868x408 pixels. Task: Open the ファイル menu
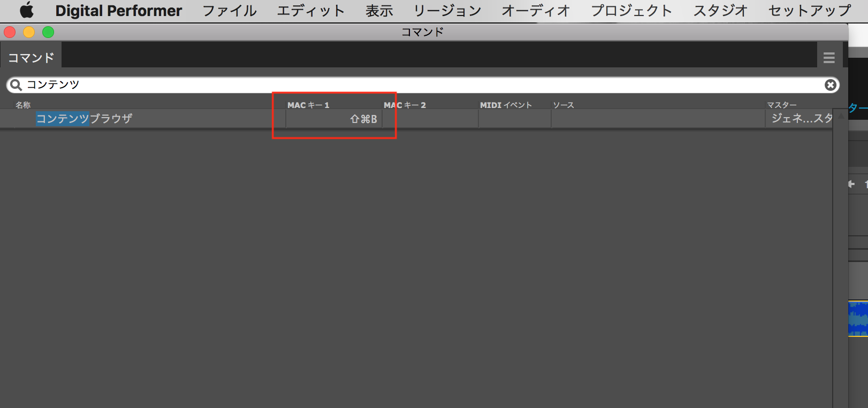coord(229,11)
